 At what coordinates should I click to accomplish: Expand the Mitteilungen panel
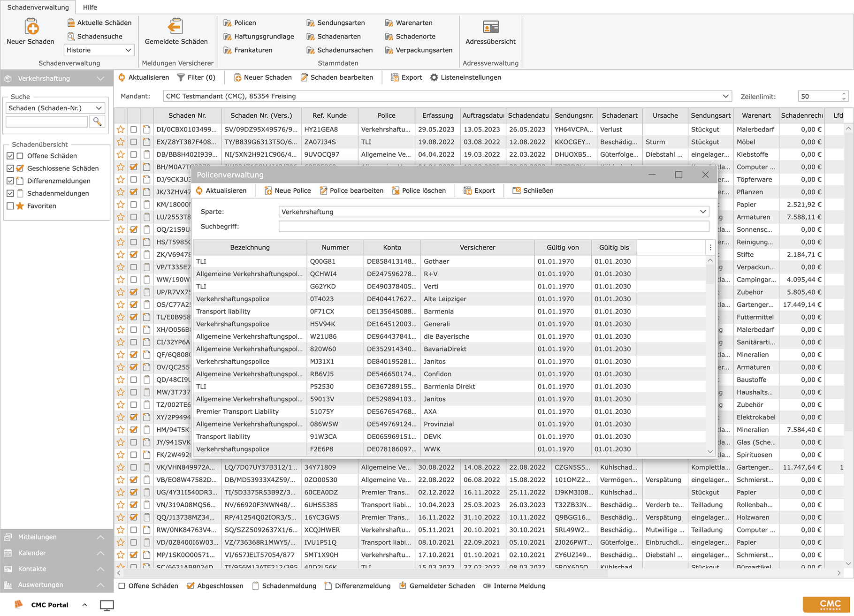(x=100, y=537)
